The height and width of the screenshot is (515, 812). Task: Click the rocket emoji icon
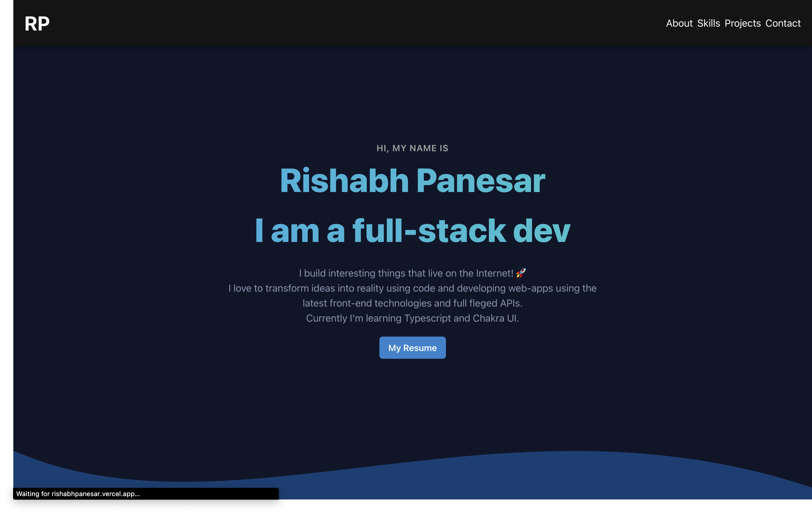pos(521,273)
